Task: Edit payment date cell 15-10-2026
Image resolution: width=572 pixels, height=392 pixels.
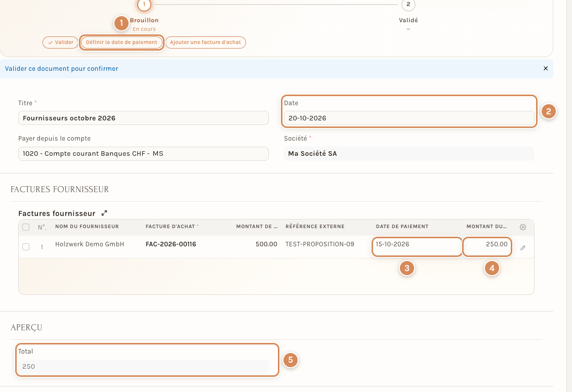Action: tap(417, 247)
